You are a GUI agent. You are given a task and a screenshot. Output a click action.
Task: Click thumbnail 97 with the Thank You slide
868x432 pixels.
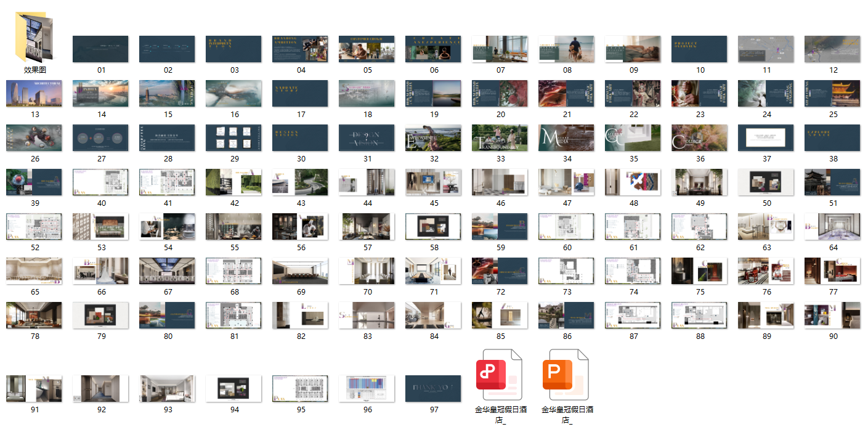point(434,389)
